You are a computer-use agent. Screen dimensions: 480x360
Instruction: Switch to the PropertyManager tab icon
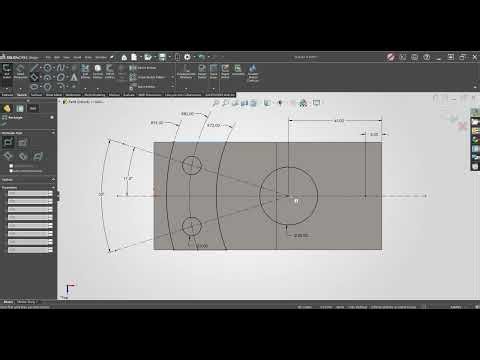point(20,108)
